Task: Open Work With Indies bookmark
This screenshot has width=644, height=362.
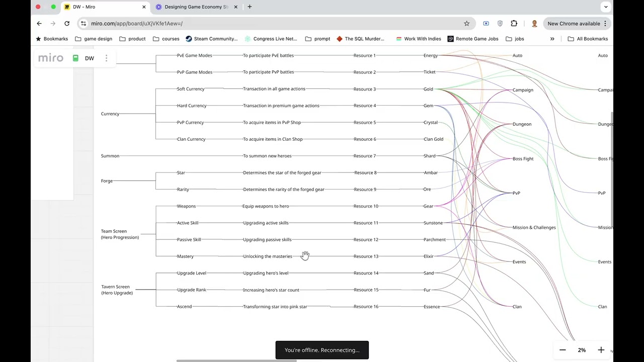Action: click(x=418, y=39)
